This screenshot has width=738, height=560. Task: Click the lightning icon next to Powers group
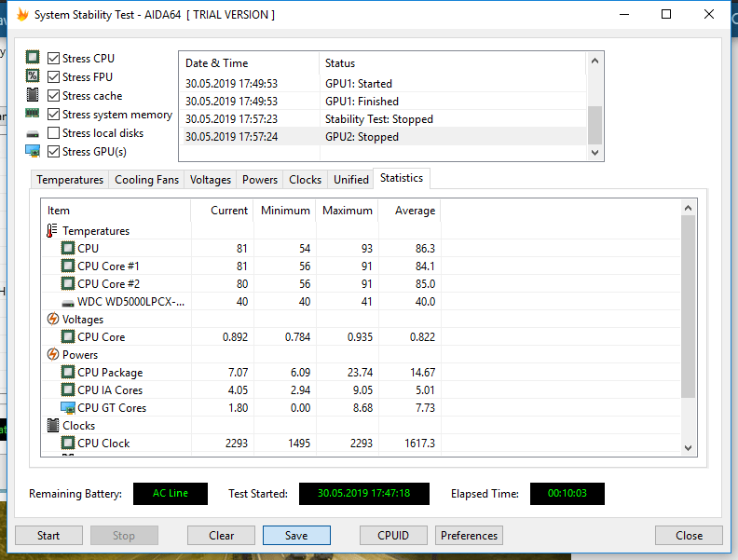(x=53, y=354)
